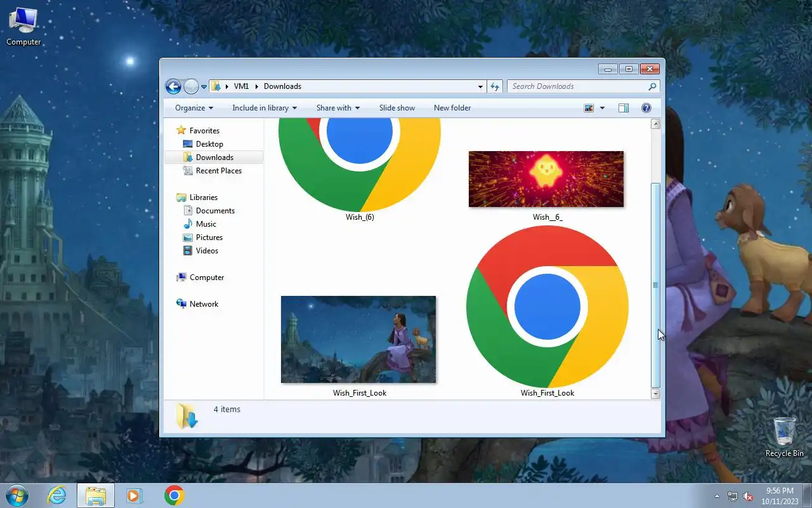Click the Network icon in sidebar

click(181, 304)
